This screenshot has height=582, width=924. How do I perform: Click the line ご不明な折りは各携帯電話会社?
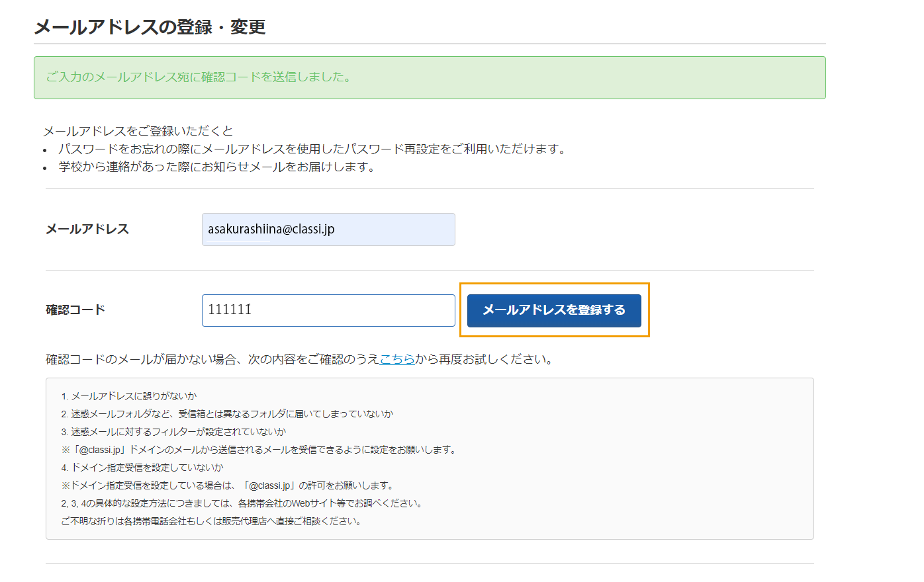tap(212, 521)
